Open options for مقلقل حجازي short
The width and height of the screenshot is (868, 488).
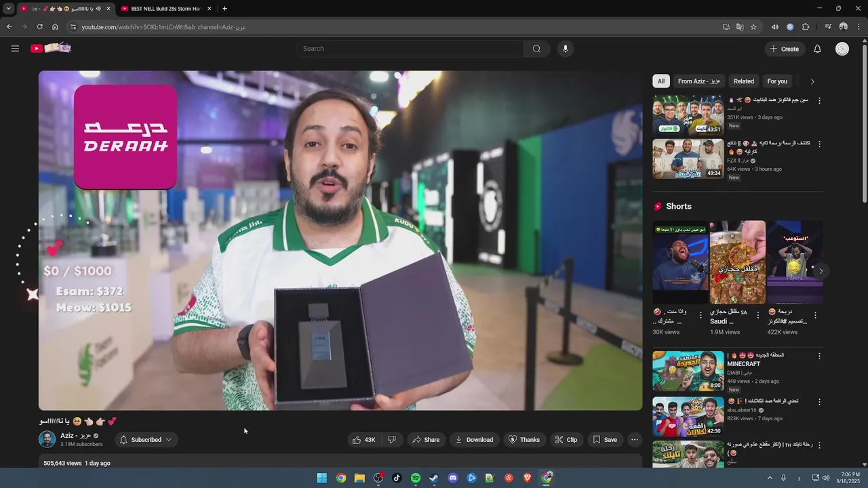(757, 315)
